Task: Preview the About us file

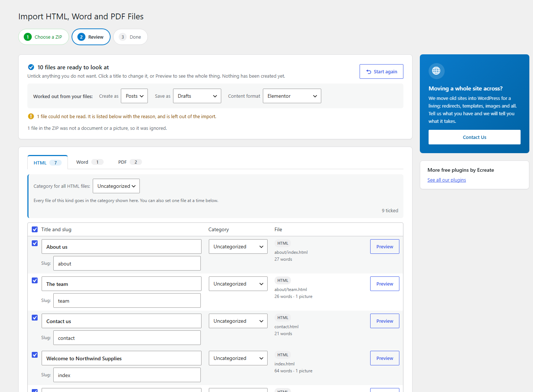Action: click(x=385, y=247)
